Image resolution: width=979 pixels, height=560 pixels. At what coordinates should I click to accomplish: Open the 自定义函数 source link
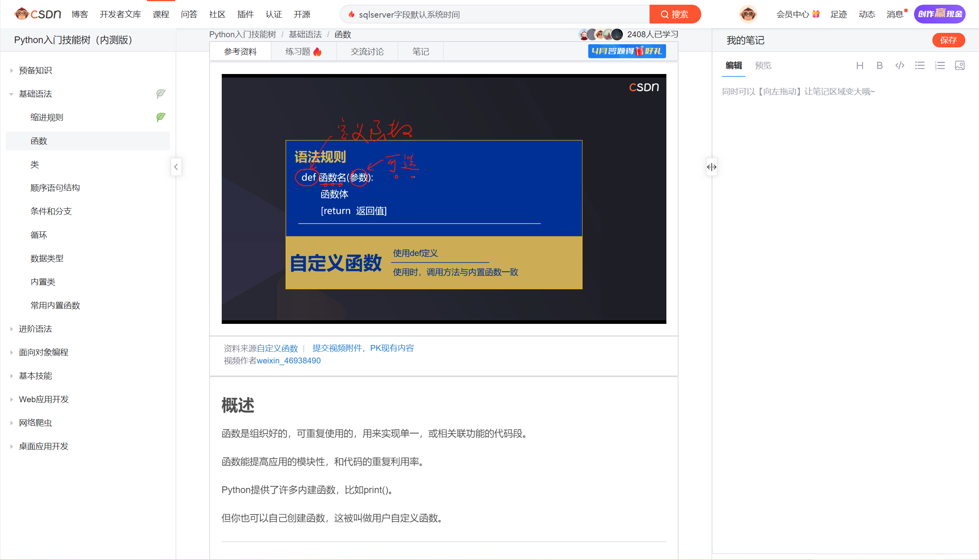[x=277, y=348]
